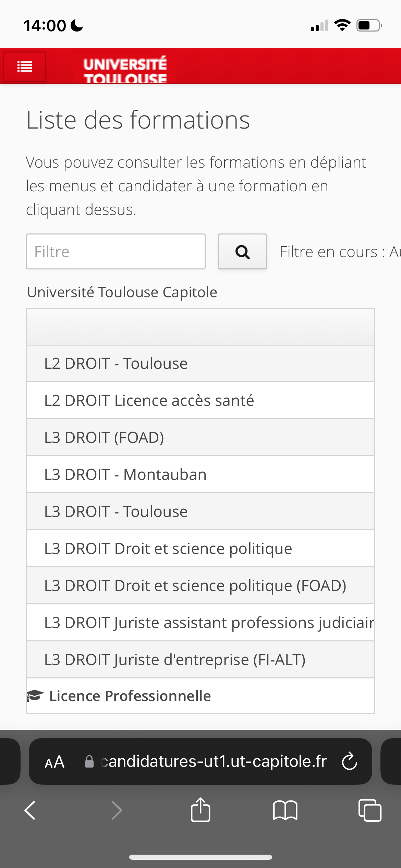
Task: Click L3 DROIT Droit et science politique (FOAD)
Action: tap(195, 586)
